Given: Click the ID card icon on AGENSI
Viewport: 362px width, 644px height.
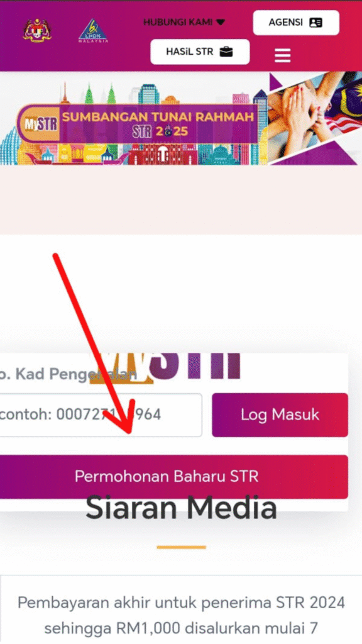Looking at the screenshot, I should (315, 23).
